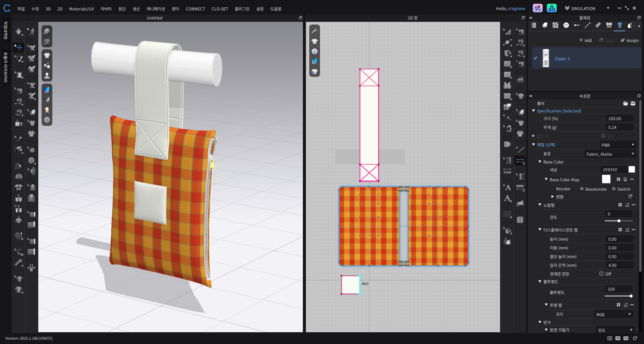Open the button tab in object browser
Screen dimensions: 644x344
pos(566,26)
